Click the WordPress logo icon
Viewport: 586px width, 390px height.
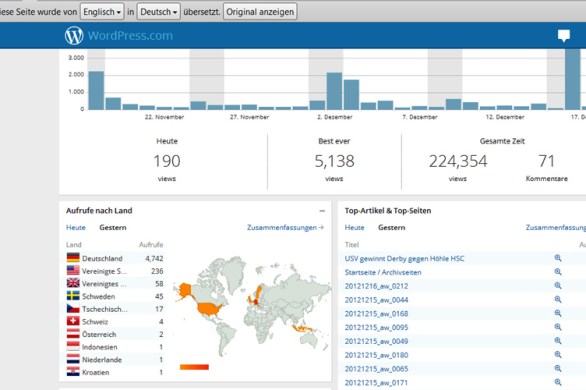coord(74,35)
